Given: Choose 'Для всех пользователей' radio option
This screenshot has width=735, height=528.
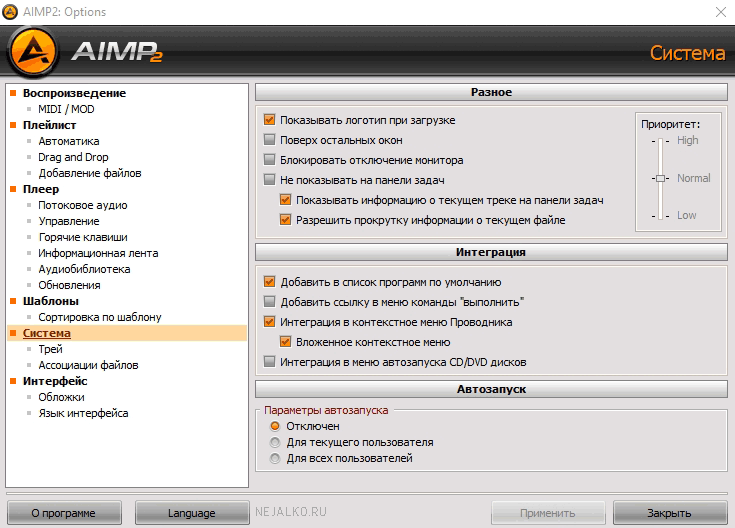Looking at the screenshot, I should pos(275,458).
